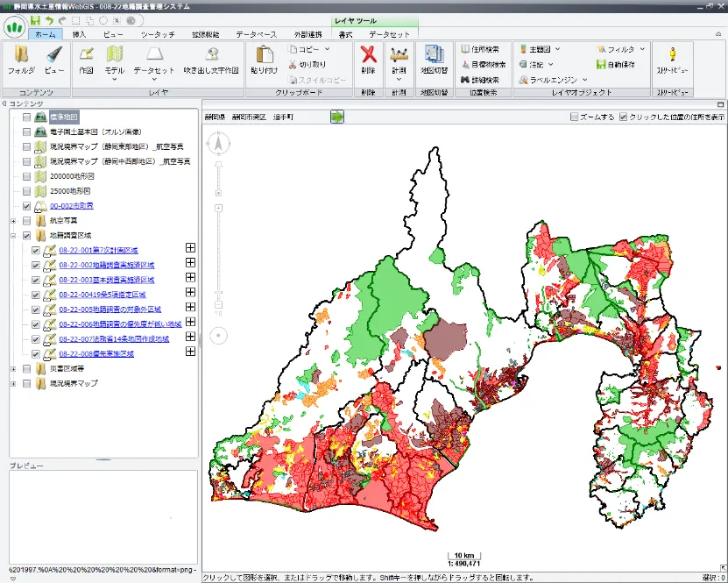Image resolution: width=728 pixels, height=583 pixels.
Task: Click the green arrow go button
Action: click(337, 117)
